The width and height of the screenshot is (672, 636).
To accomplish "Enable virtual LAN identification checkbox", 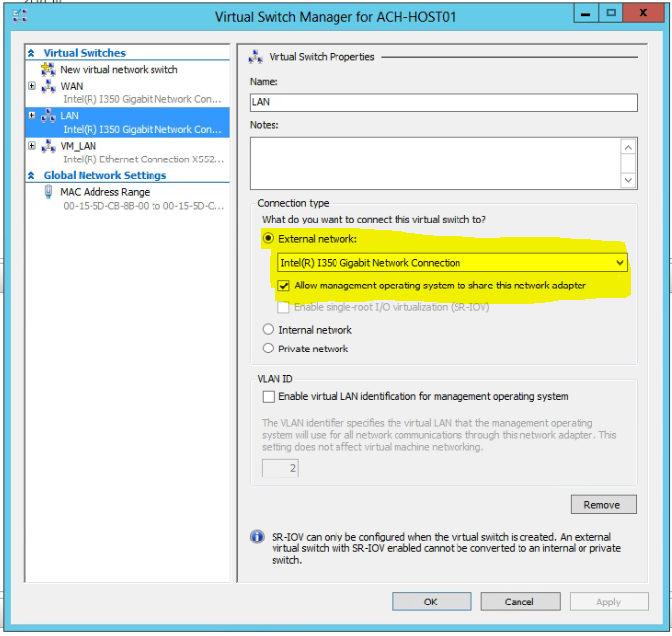I will (269, 396).
